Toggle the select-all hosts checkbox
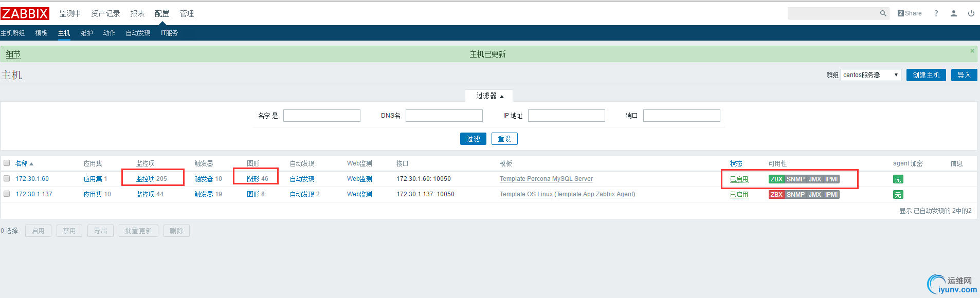Screen dimensions: 980x298 click(7, 163)
